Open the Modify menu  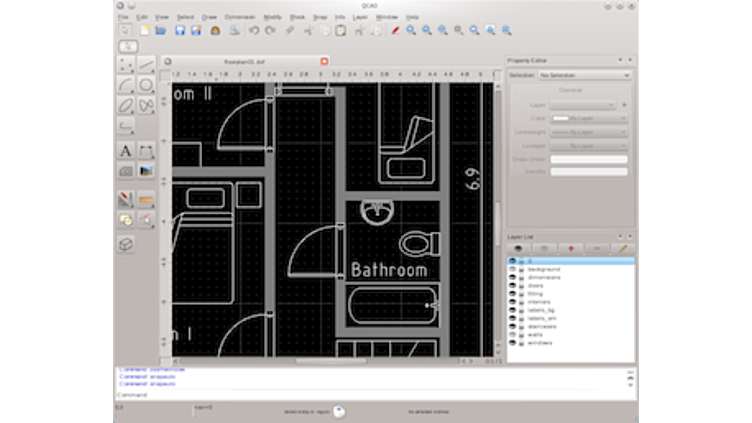point(272,17)
